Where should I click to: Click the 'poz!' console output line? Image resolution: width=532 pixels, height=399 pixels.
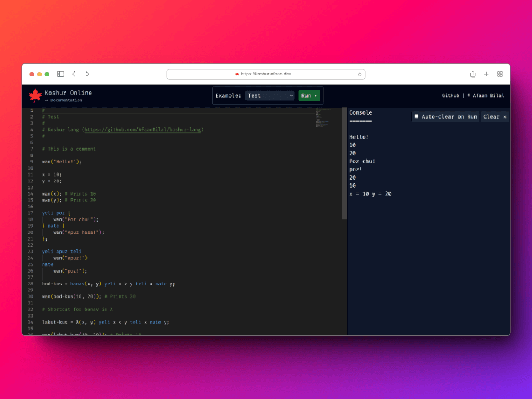(356, 170)
